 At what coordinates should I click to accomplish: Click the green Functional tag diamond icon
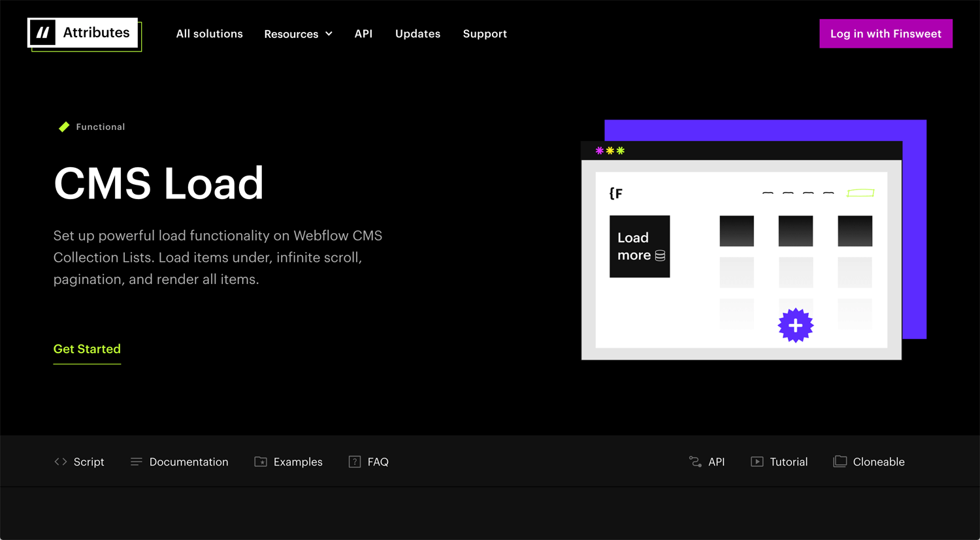click(64, 127)
